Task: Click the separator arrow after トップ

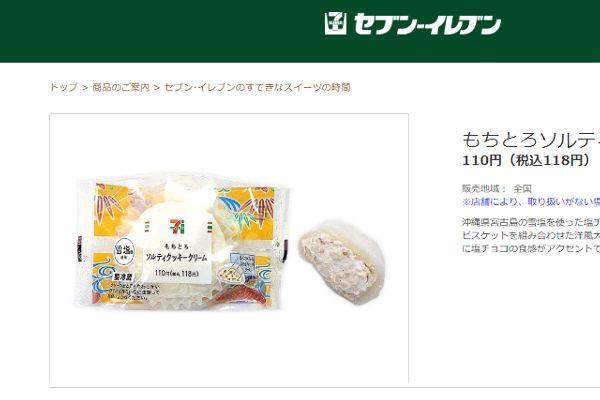Action: pos(85,88)
